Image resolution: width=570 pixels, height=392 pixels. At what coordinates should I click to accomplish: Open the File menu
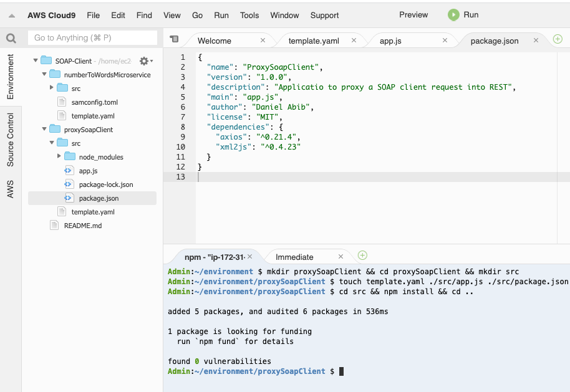point(93,15)
